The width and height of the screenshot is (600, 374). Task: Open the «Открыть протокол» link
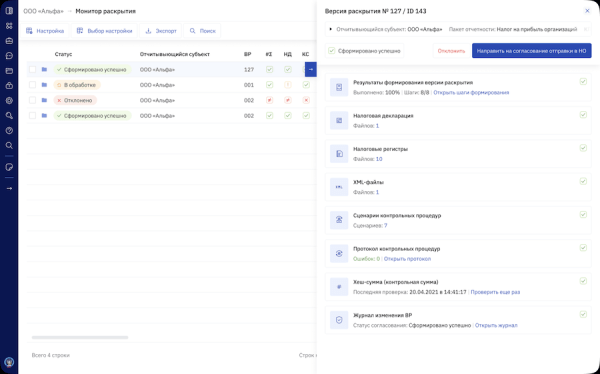[x=407, y=259]
